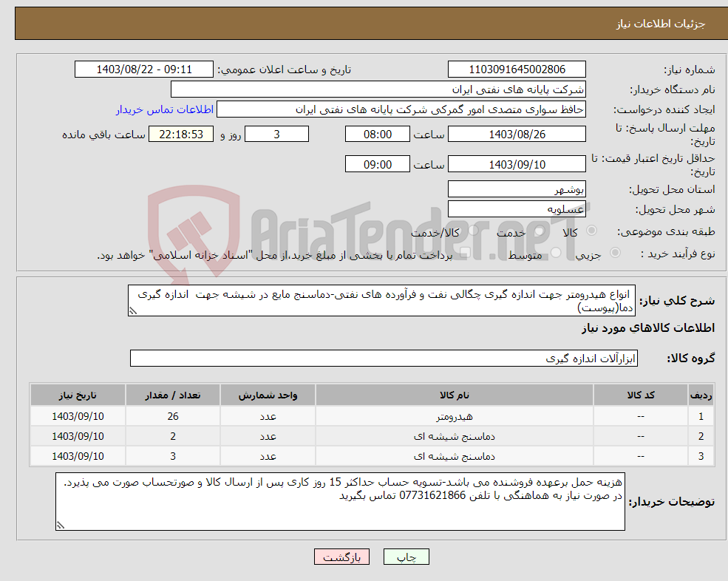Click the general description text area
728x581 pixels.
point(381,301)
